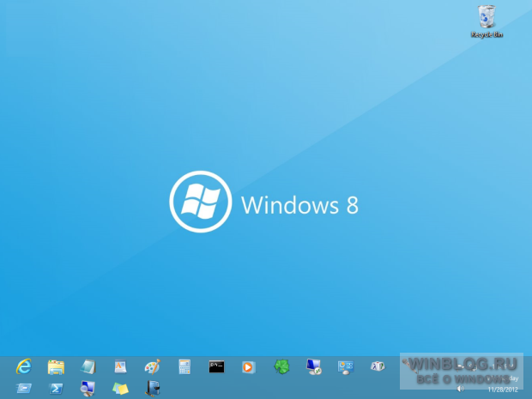Open Internet Explorer from the taskbar
532x399 pixels.
coord(24,366)
